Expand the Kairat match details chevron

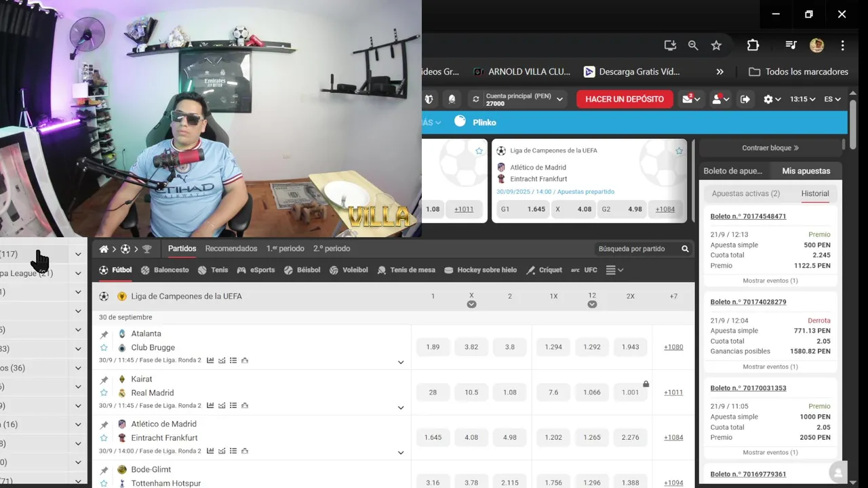pyautogui.click(x=401, y=408)
